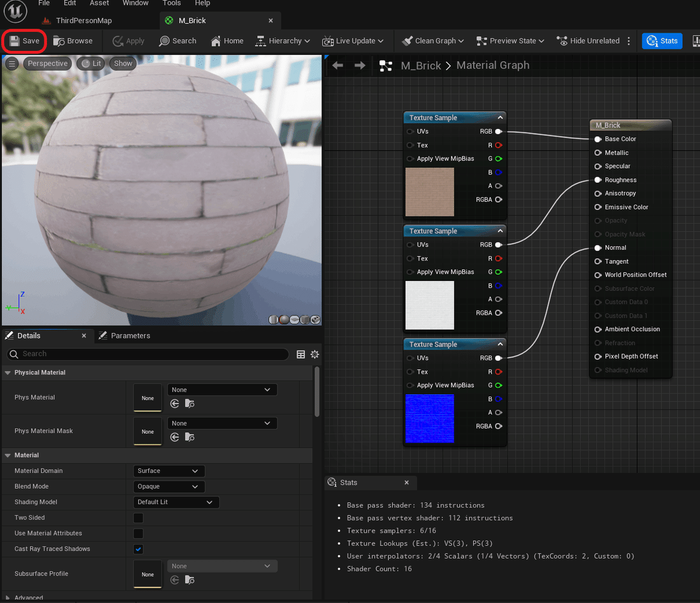Click the Save icon in toolbar
Viewport: 700px width, 603px height.
pyautogui.click(x=15, y=41)
